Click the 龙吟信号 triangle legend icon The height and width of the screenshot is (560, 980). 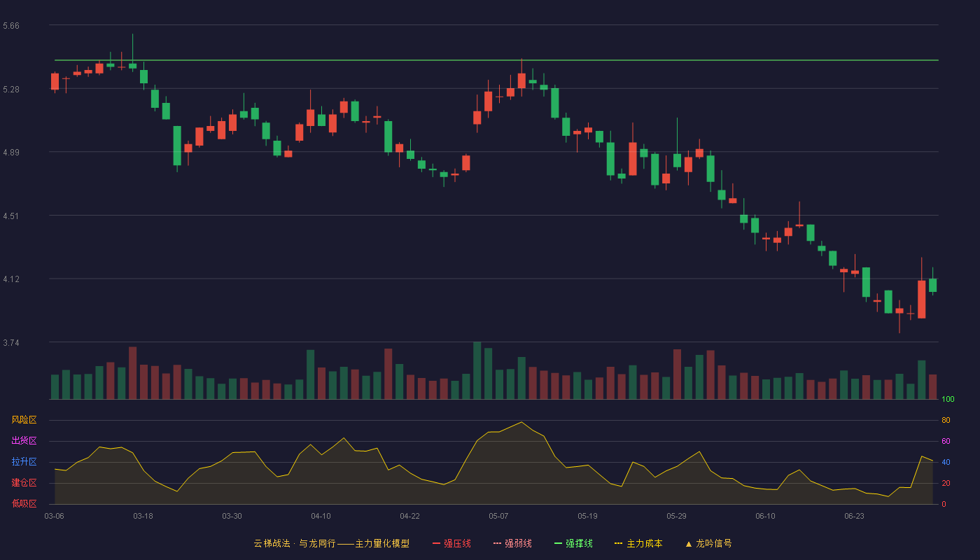pyautogui.click(x=688, y=543)
